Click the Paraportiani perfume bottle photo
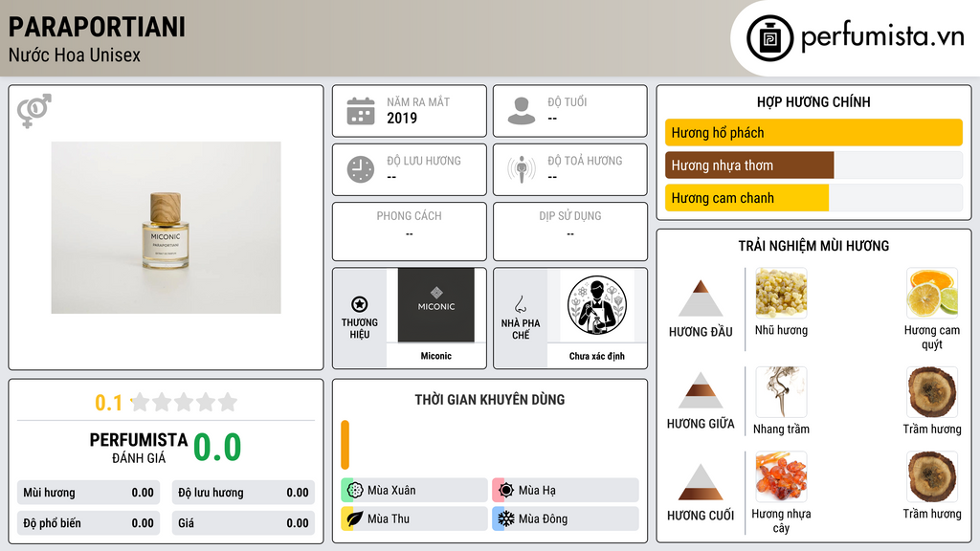 point(166,228)
